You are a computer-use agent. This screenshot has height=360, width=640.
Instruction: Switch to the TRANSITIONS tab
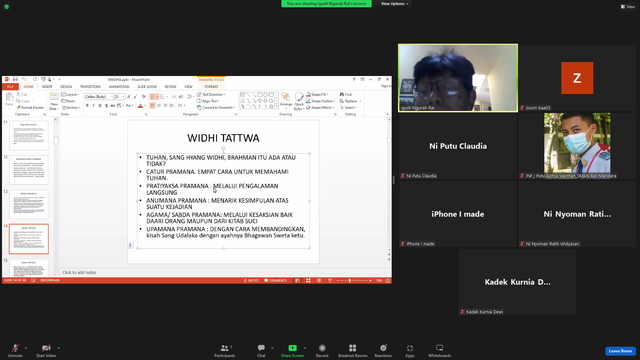point(90,87)
